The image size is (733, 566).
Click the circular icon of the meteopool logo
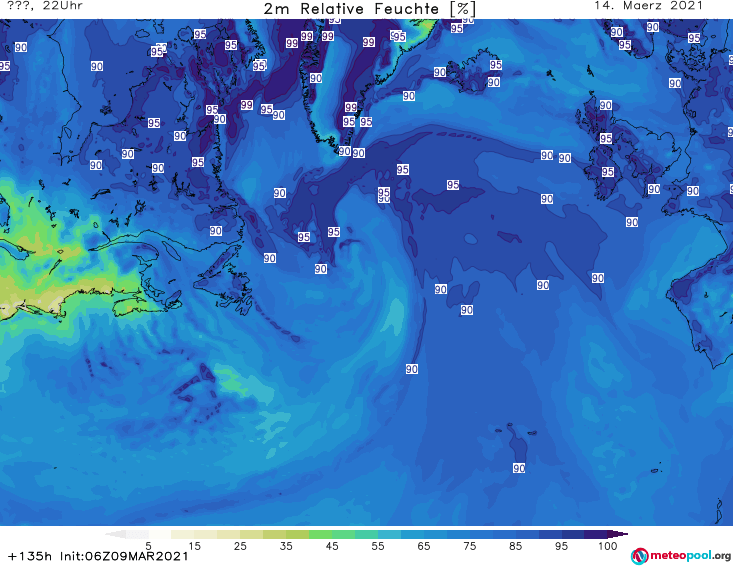640,556
